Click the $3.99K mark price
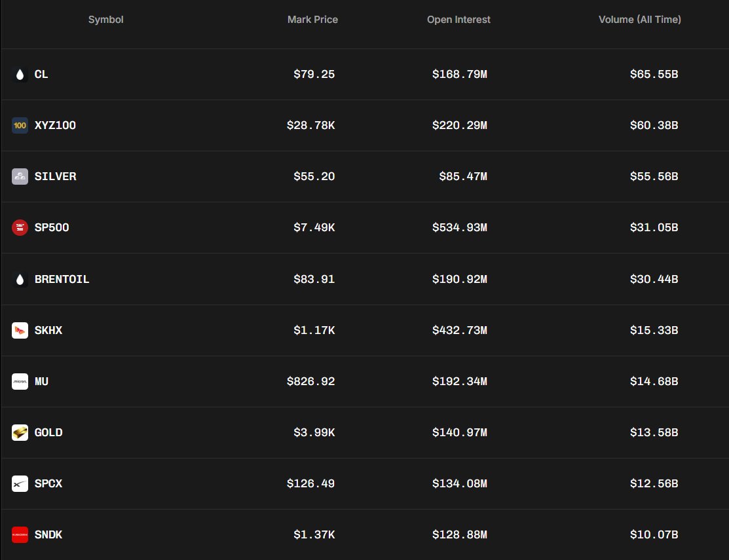 click(314, 433)
